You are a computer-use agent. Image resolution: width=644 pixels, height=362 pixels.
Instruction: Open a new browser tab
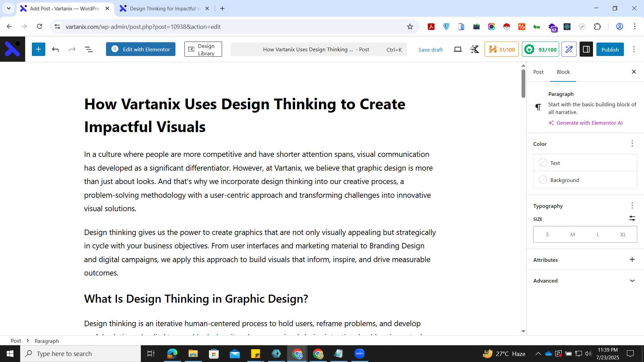tap(222, 9)
